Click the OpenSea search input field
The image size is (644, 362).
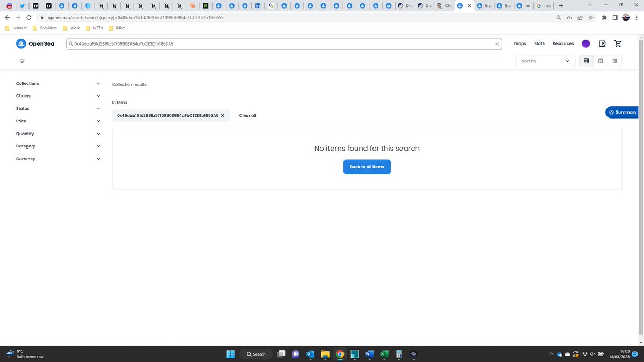(283, 44)
